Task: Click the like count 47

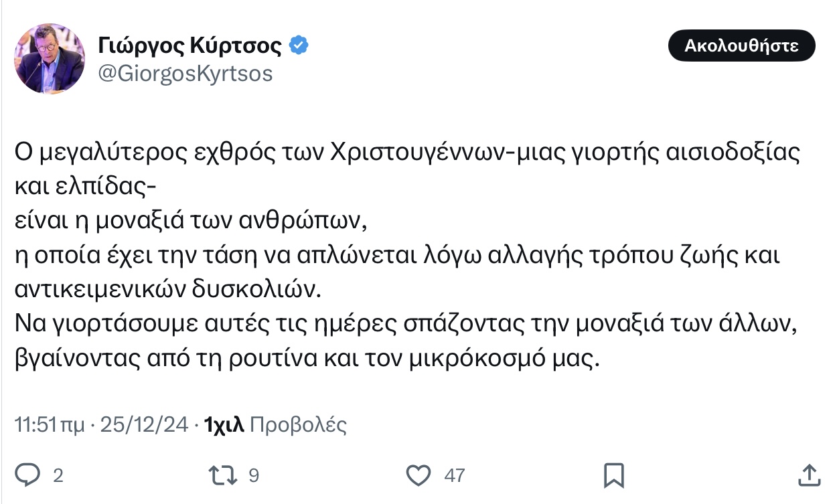Action: (455, 476)
